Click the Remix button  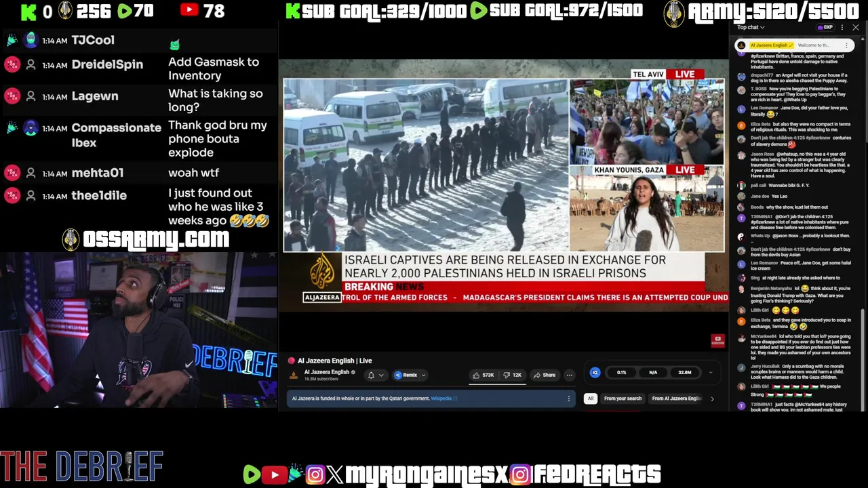click(x=406, y=375)
